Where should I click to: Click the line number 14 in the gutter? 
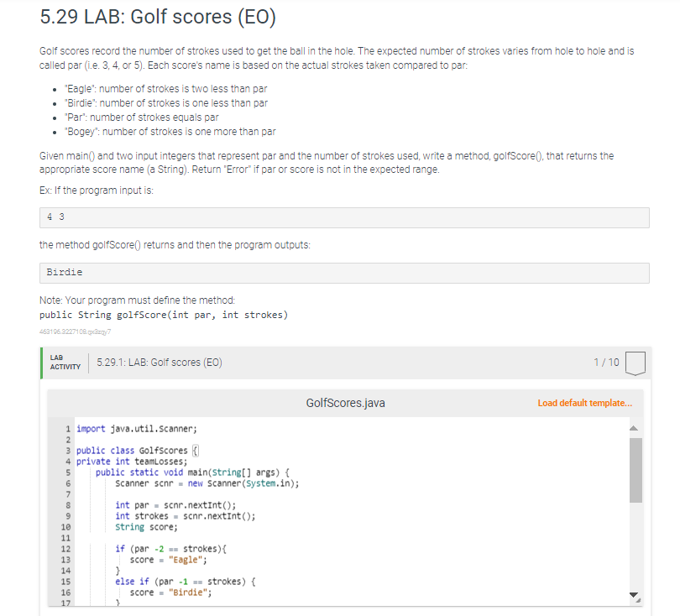click(65, 571)
